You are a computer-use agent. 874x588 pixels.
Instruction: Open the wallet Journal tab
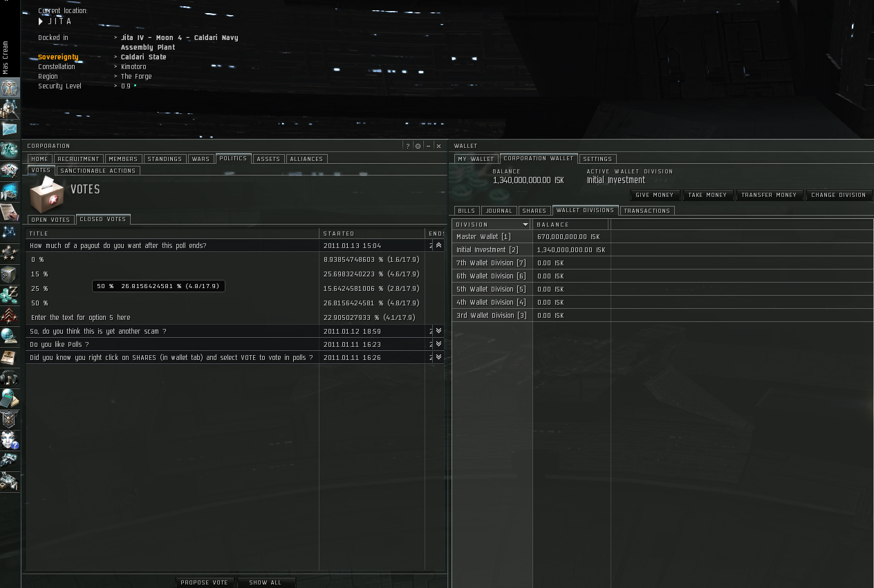pyautogui.click(x=499, y=211)
